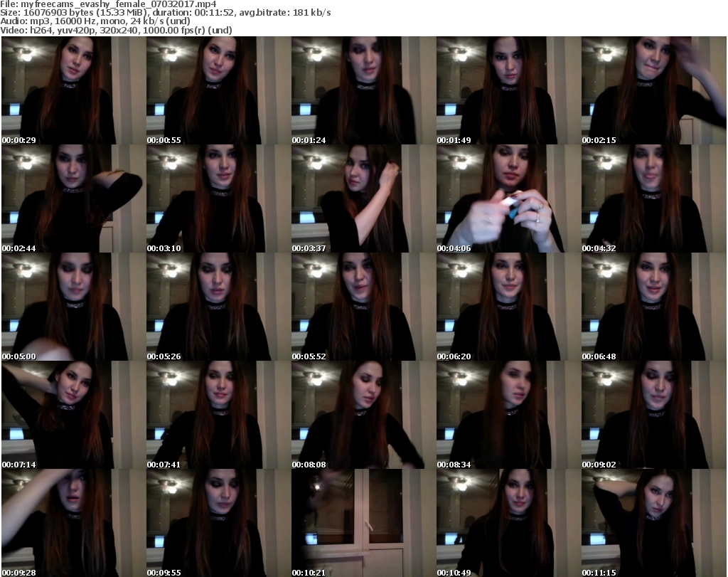Pick the 00:05:00 thumbnail

[74, 307]
